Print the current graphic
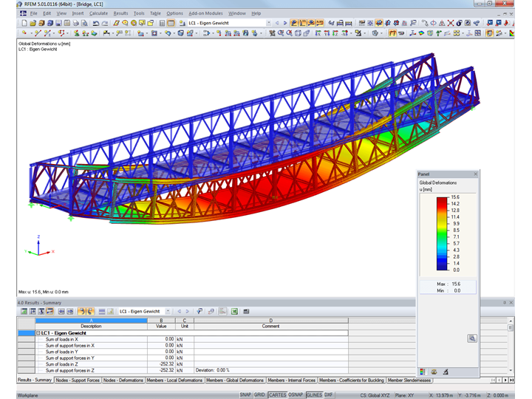Image resolution: width=532 pixels, height=399 pixels. (x=75, y=23)
